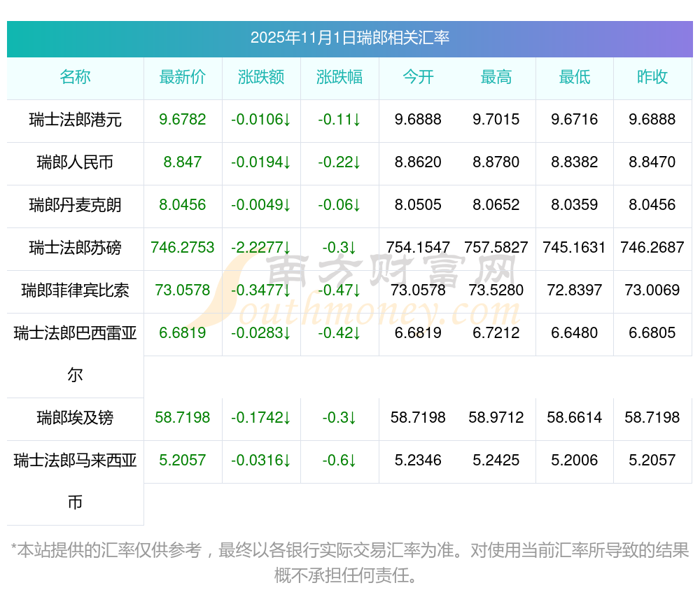Screen dimensions: 700x597
Task: Click the latest price 746.2753 cell
Action: tap(183, 248)
